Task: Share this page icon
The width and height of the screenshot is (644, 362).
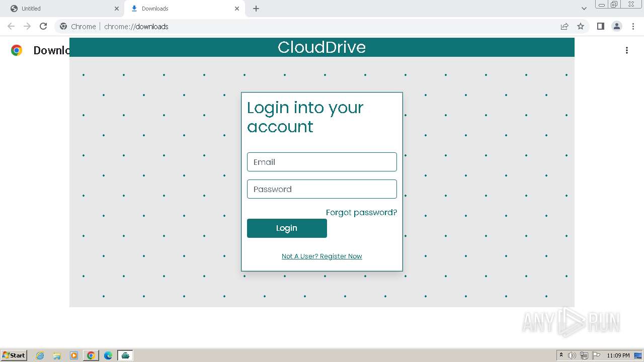Action: [x=565, y=26]
